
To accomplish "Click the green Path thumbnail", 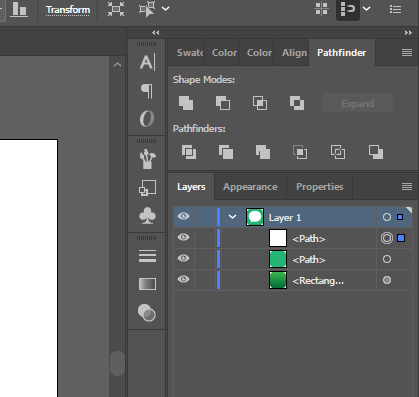I will click(278, 259).
